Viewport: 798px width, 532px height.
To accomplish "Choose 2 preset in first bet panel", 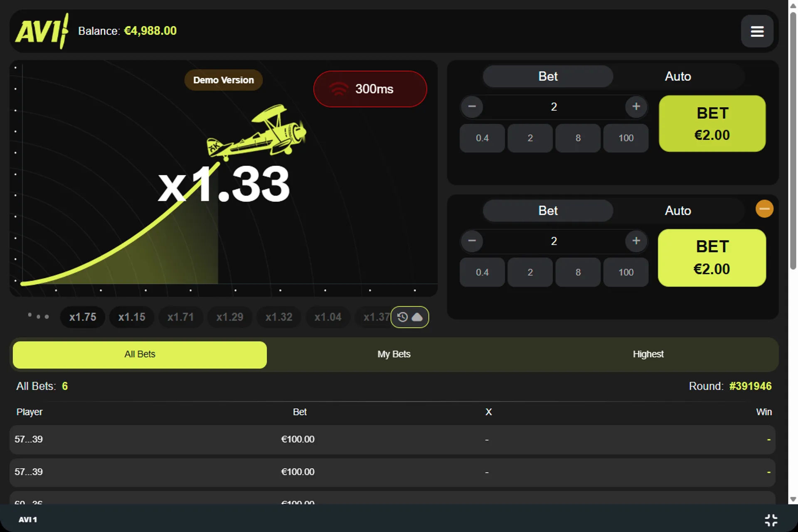I will click(x=530, y=138).
